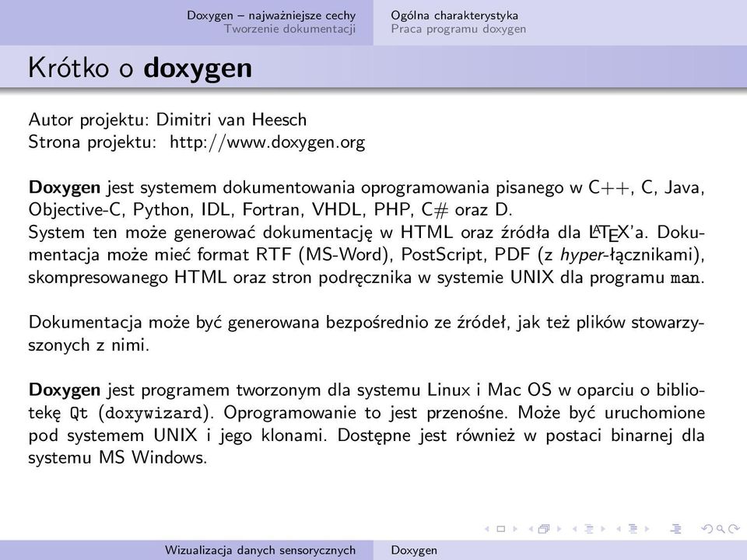This screenshot has height=560, width=747.
Task: Click the italic word 'hyper'
Action: pos(582,255)
